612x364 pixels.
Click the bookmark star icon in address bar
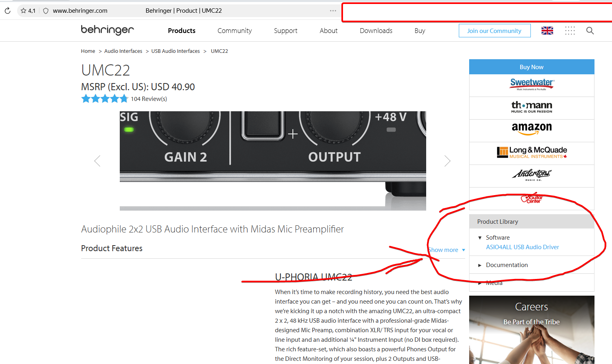(x=23, y=11)
